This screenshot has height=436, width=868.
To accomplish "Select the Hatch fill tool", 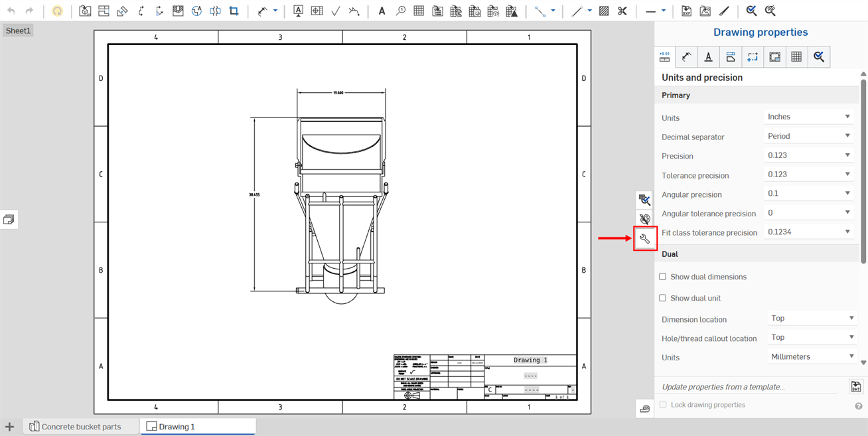I will pos(603,11).
